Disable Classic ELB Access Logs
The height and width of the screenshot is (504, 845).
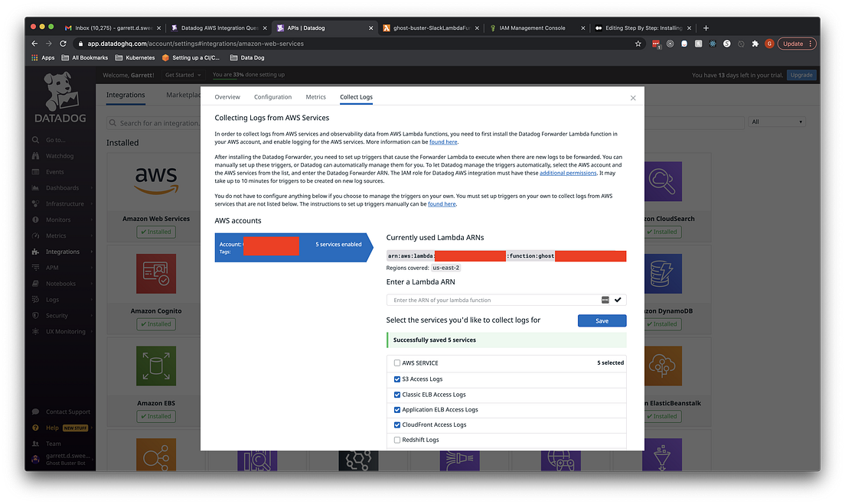(396, 394)
